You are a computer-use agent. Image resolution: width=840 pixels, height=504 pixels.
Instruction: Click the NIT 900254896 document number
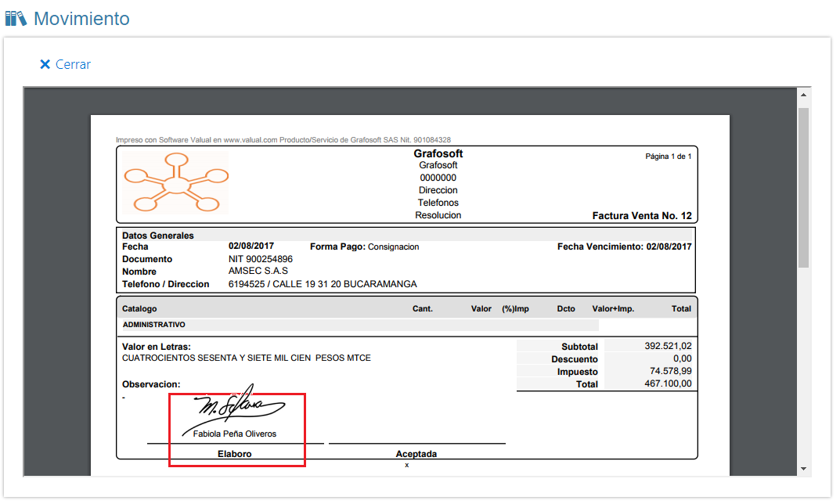coord(261,259)
